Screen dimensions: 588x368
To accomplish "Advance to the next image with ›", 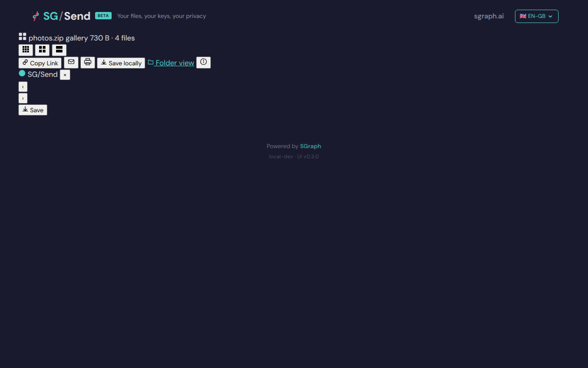I will [23, 98].
